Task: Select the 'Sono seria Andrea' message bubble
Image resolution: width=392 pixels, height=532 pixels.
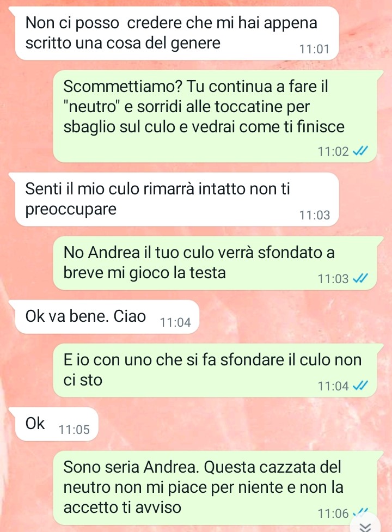Action: (215, 488)
